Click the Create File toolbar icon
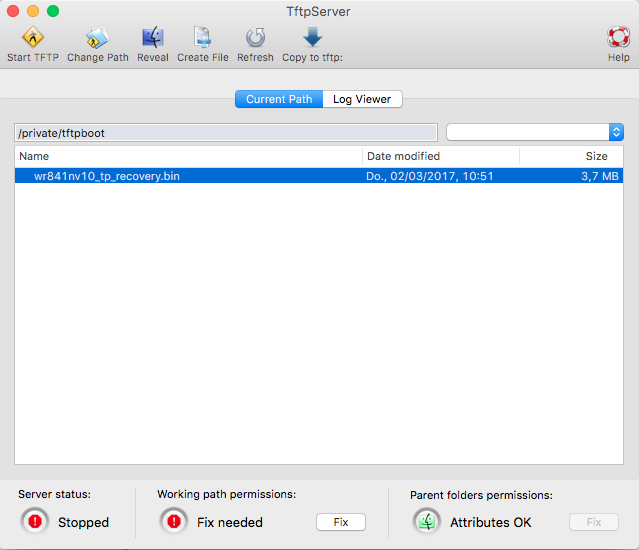Image resolution: width=639 pixels, height=550 pixels. [x=202, y=38]
